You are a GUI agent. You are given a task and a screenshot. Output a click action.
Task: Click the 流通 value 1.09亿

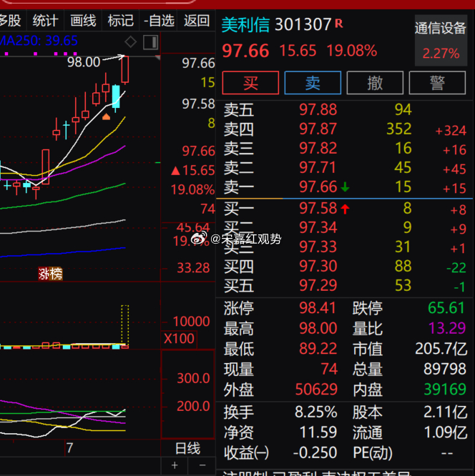coord(446,432)
